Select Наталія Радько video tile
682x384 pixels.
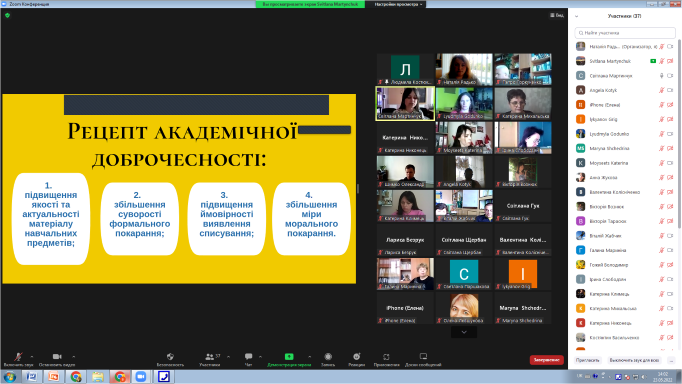[x=464, y=69]
